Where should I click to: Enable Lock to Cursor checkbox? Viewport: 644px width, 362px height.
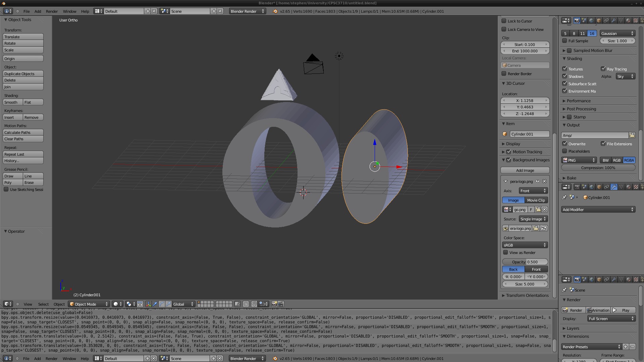504,21
